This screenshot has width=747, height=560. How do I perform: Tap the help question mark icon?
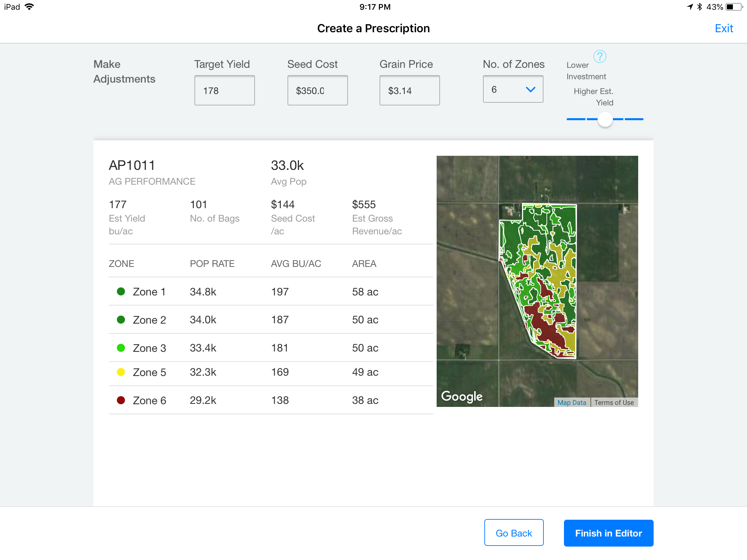[x=600, y=56]
